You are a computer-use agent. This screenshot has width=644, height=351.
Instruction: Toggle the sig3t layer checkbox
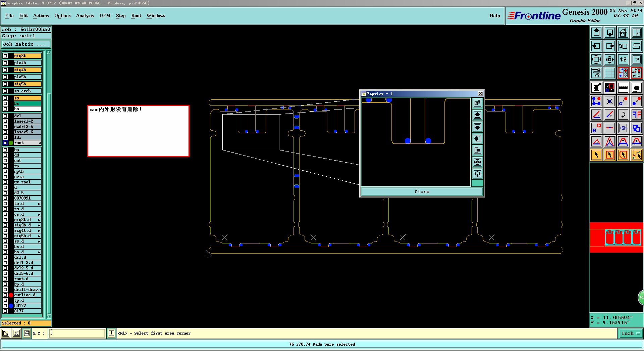pyautogui.click(x=5, y=56)
